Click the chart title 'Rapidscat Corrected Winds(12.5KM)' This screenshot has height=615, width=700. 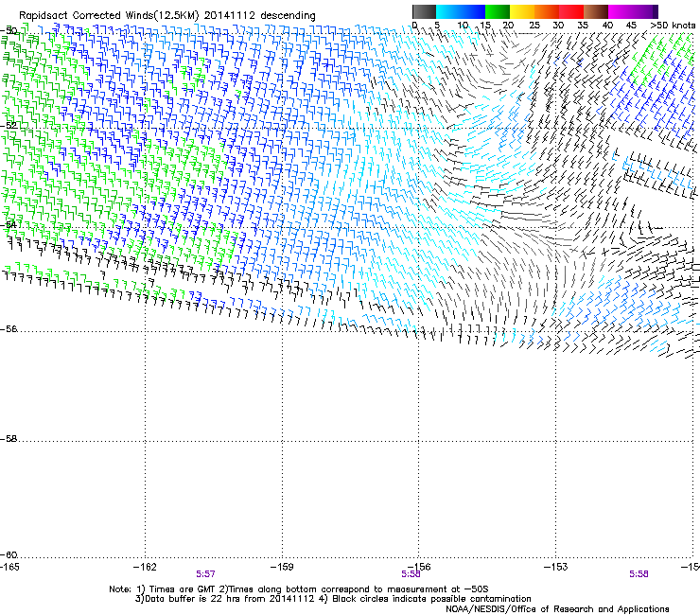coord(109,15)
